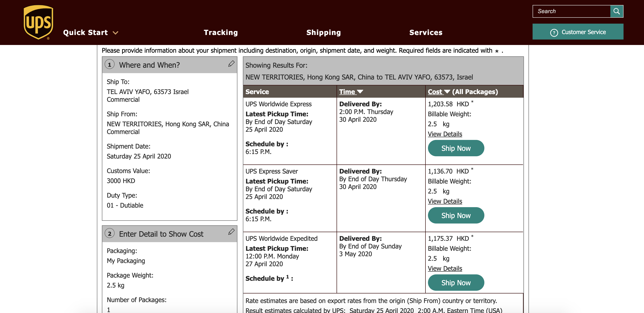The image size is (644, 313).
Task: Click the Customer Service question mark icon
Action: pos(554,32)
